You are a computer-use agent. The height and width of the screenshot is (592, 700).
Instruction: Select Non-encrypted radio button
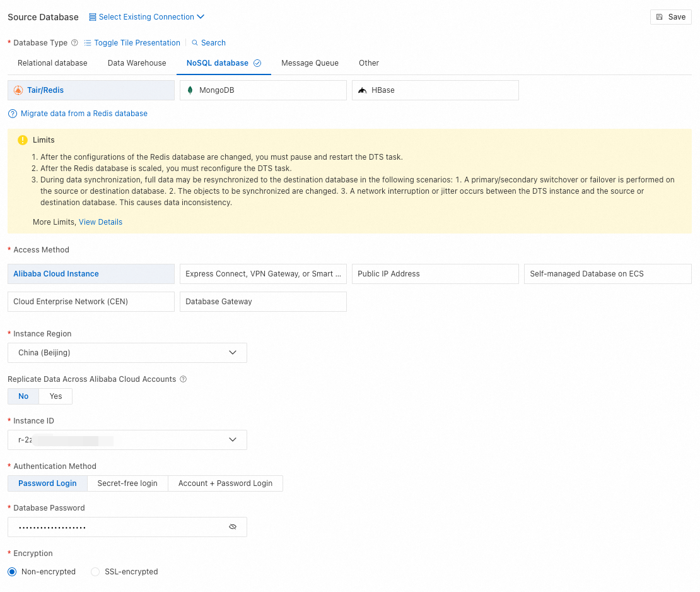tap(12, 572)
